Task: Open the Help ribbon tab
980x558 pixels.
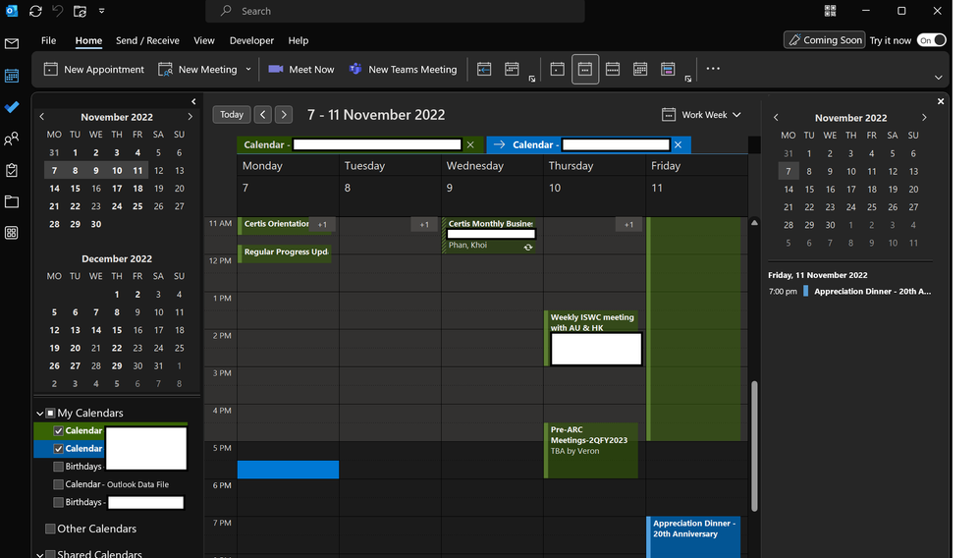Action: [299, 40]
